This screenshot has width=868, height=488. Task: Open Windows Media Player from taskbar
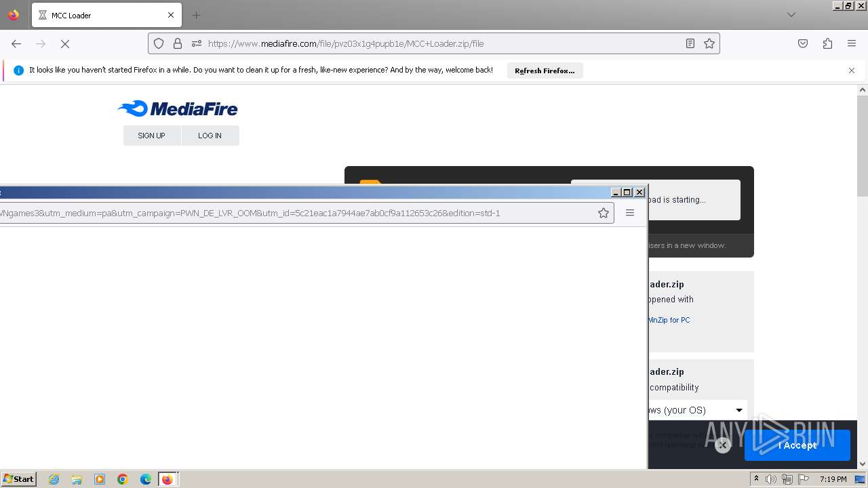100,479
